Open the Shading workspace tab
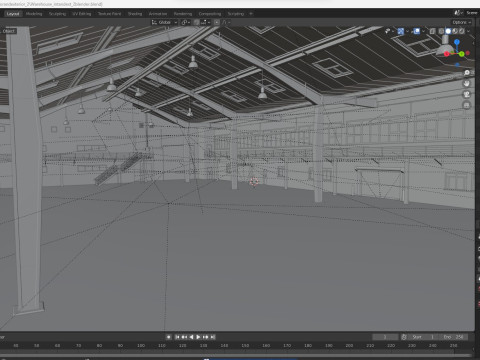The width and height of the screenshot is (480, 360). point(135,14)
